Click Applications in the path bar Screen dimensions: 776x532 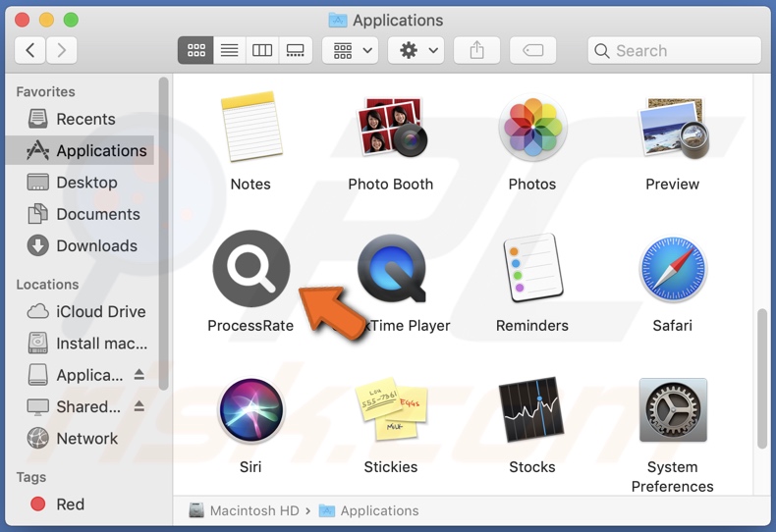click(x=368, y=510)
